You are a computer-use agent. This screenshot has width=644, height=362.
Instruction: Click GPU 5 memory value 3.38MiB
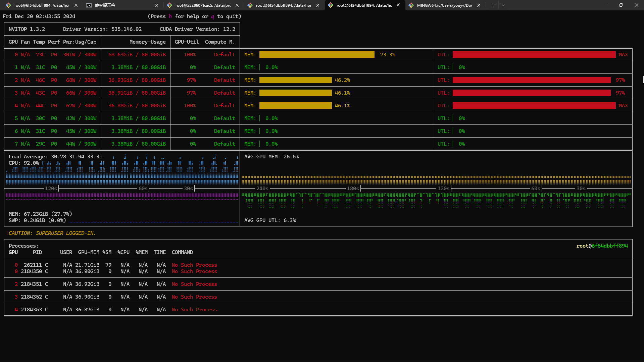(122, 118)
